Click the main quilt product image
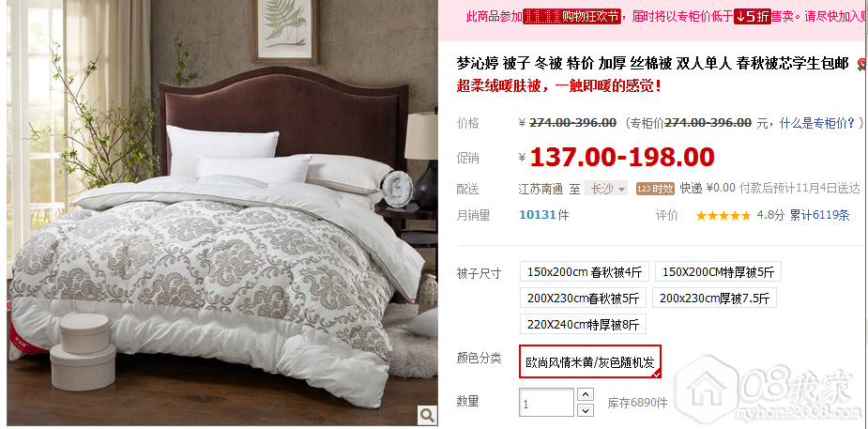The width and height of the screenshot is (868, 429). (x=222, y=213)
